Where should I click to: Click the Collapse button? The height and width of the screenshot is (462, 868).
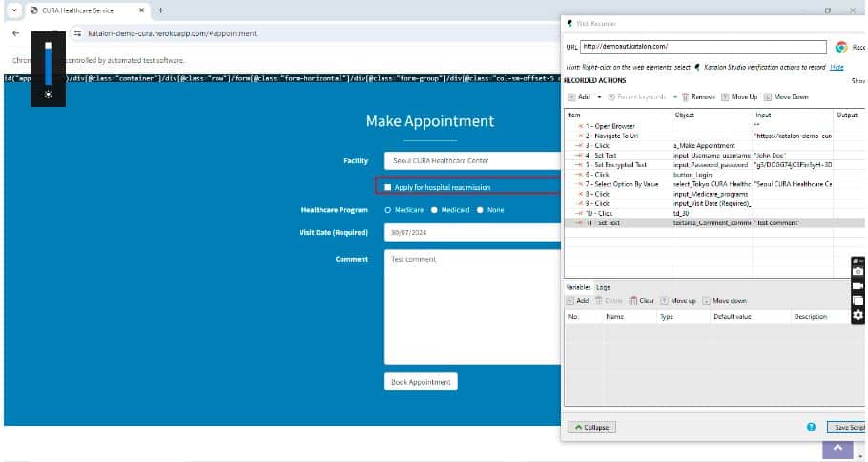coord(591,427)
